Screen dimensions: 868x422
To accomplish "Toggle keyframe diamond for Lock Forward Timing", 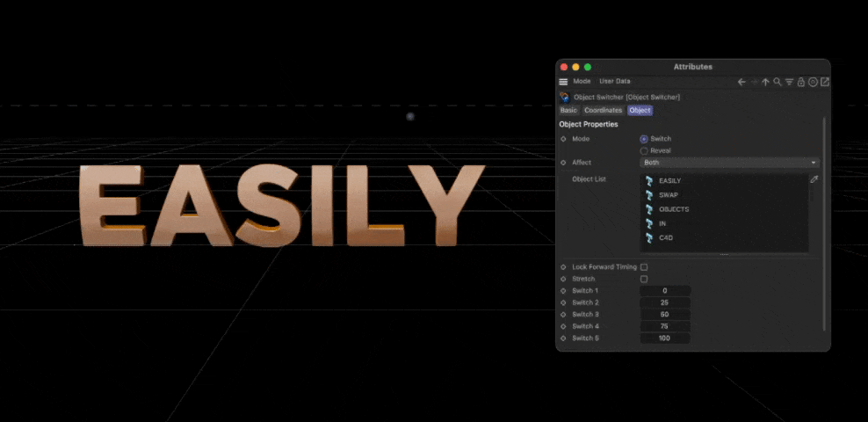I will (563, 267).
